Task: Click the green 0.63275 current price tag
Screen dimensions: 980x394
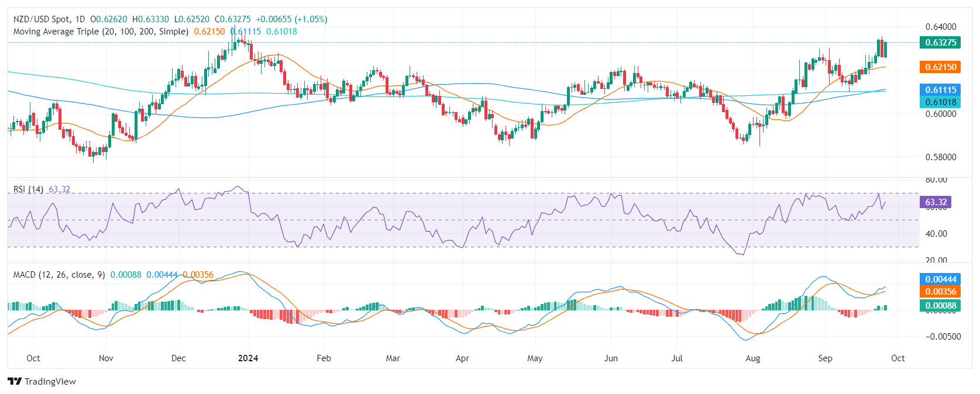Action: pos(940,43)
